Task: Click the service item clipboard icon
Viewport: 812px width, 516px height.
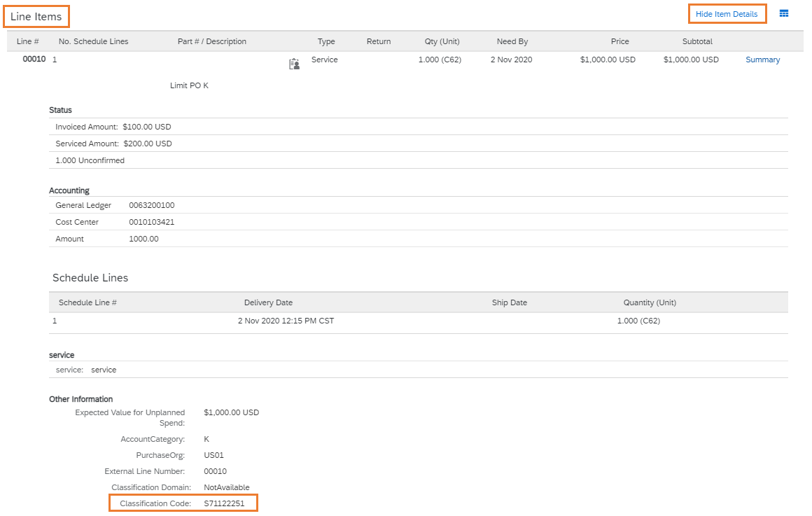Action: coord(294,64)
